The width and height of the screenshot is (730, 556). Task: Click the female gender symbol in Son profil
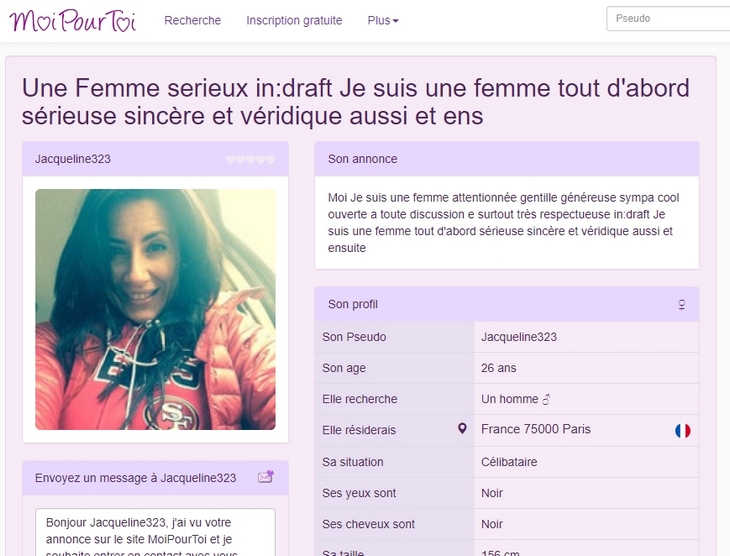coord(682,305)
